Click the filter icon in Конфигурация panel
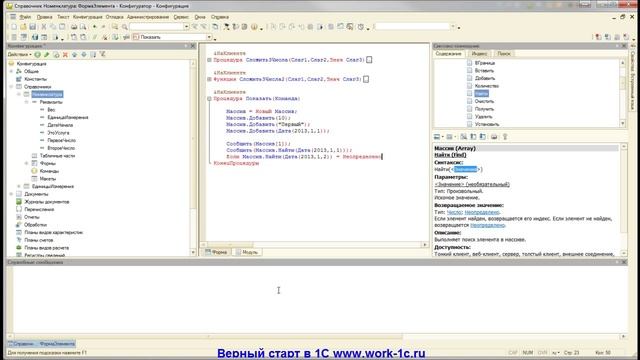This screenshot has width=640, height=360. [x=102, y=54]
